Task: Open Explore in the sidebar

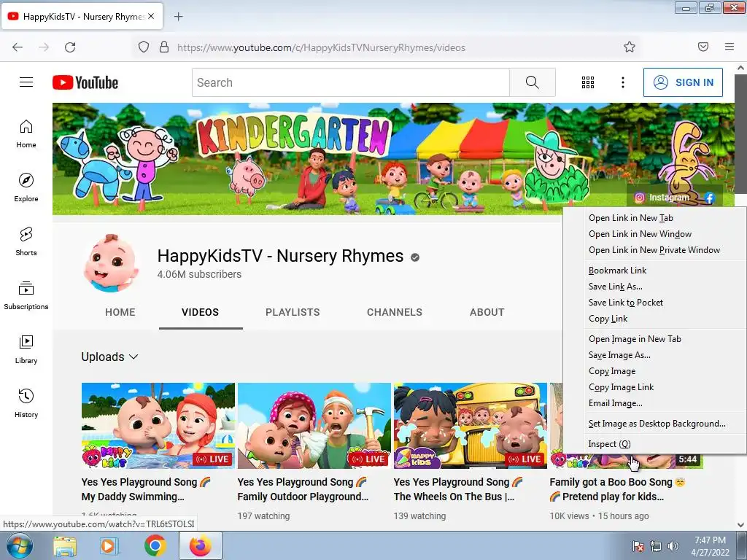Action: pyautogui.click(x=26, y=187)
